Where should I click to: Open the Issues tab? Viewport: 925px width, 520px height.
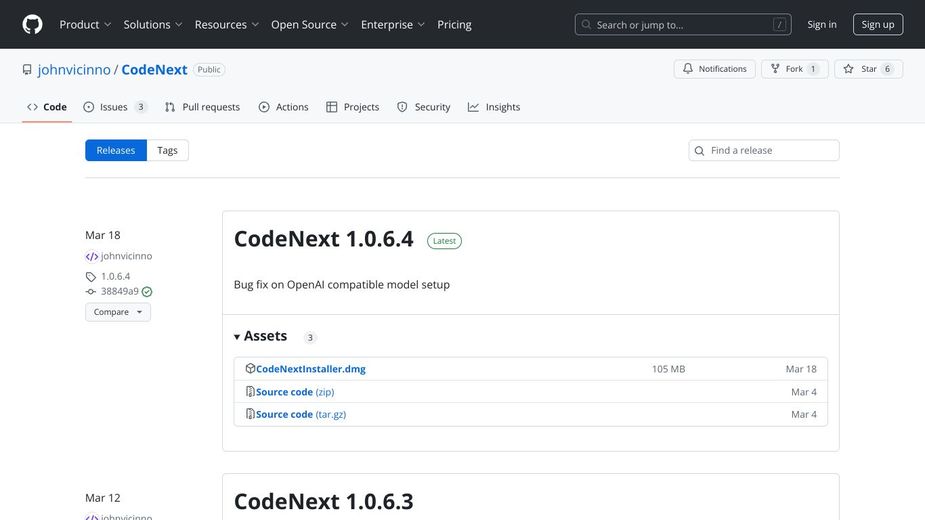(x=114, y=107)
